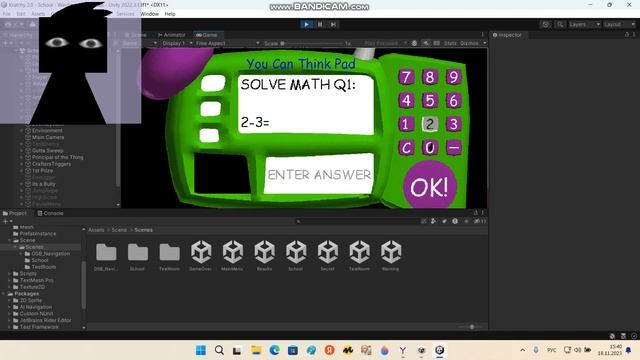The image size is (640, 360).
Task: Expand the TextMesh Pro folder
Action: coord(9,280)
